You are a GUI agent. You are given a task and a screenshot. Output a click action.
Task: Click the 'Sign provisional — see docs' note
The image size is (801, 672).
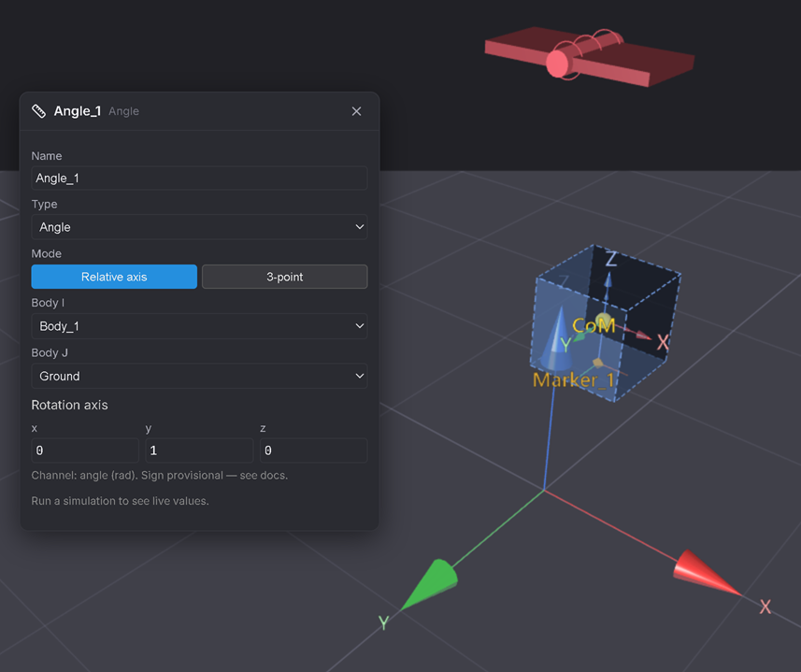[x=215, y=476]
